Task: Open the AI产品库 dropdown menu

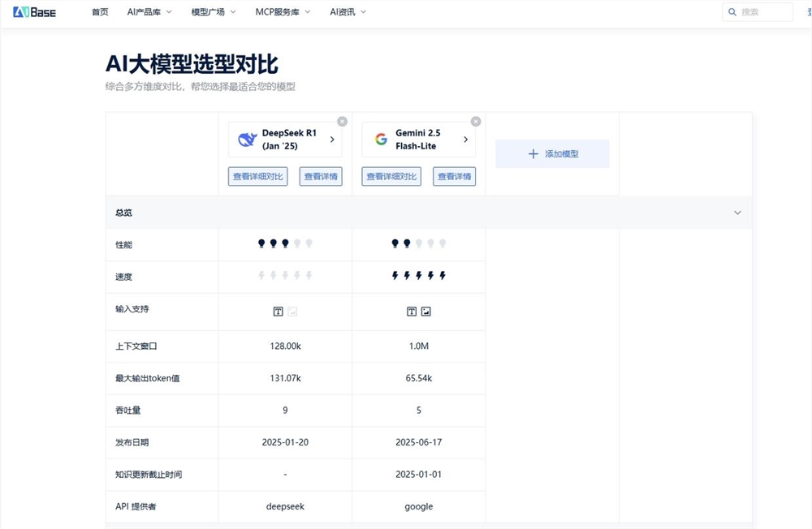Action: (x=149, y=12)
